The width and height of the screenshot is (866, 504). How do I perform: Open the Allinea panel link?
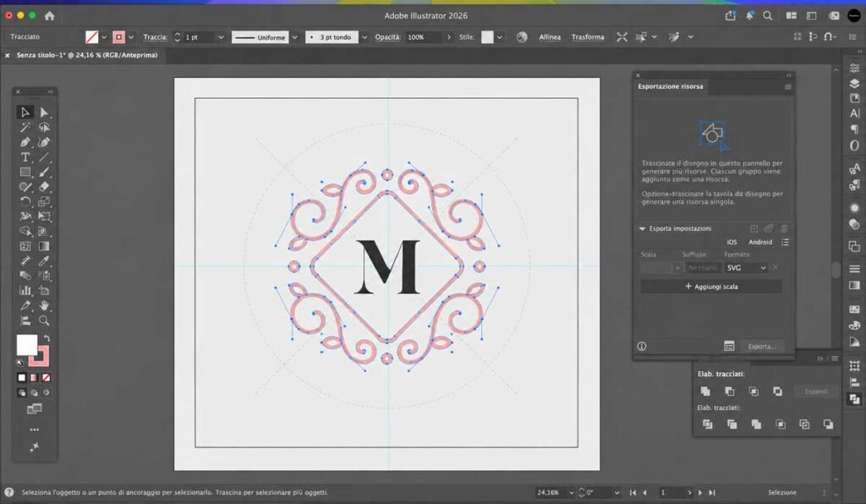click(x=550, y=37)
